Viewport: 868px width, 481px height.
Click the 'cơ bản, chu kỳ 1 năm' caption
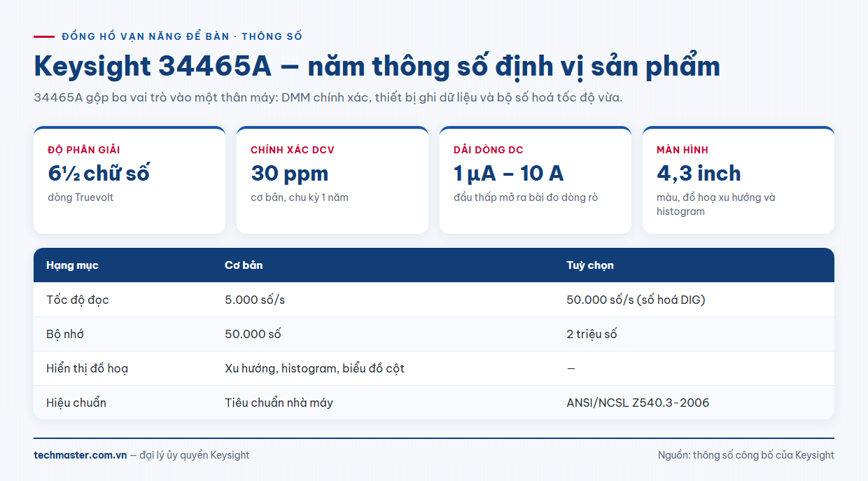(300, 197)
